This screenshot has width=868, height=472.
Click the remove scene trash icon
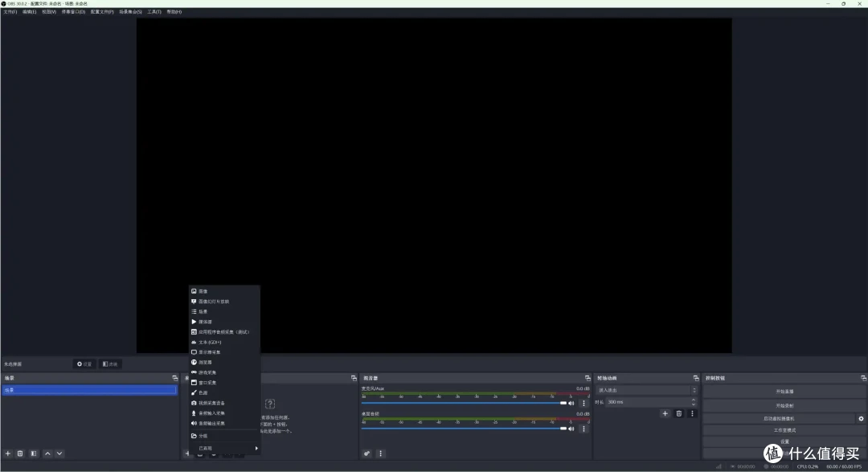click(20, 454)
